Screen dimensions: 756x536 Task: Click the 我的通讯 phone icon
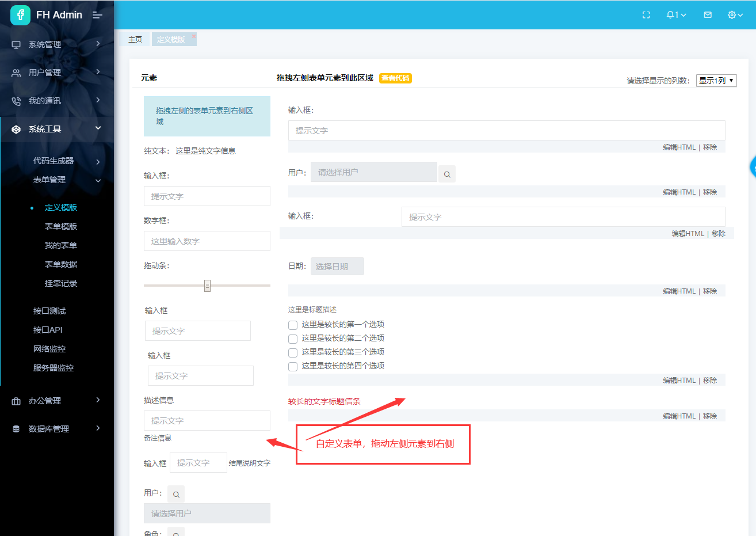16,101
